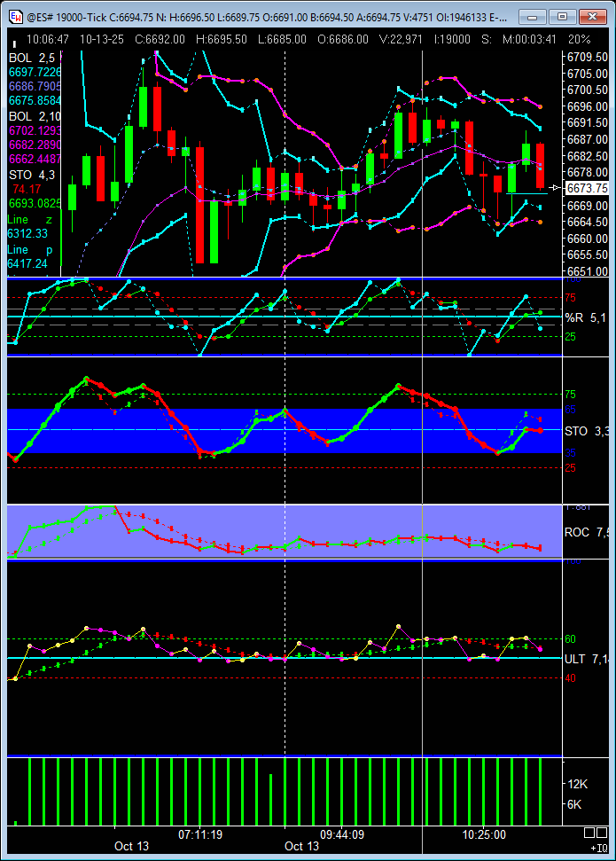Click the current price marker 6673.75
Image resolution: width=616 pixels, height=861 pixels.
tap(587, 188)
